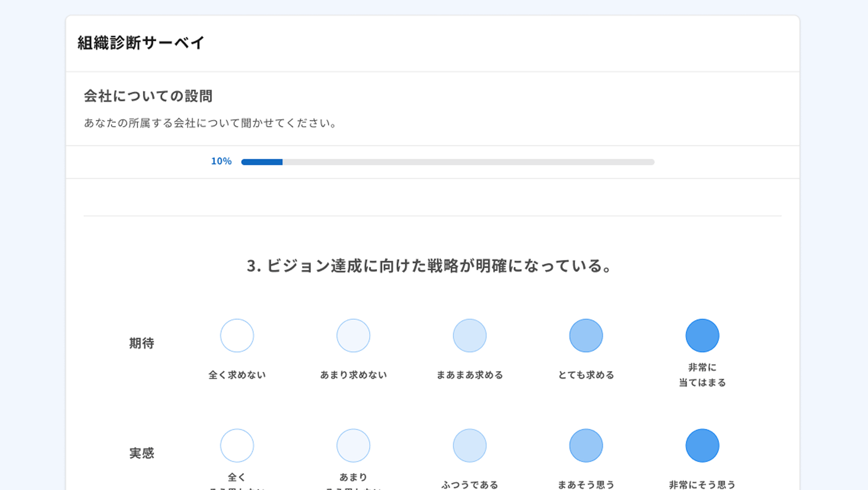This screenshot has height=490, width=868.
Task: Click question 3 text about ビジョン達成
Action: 429,266
